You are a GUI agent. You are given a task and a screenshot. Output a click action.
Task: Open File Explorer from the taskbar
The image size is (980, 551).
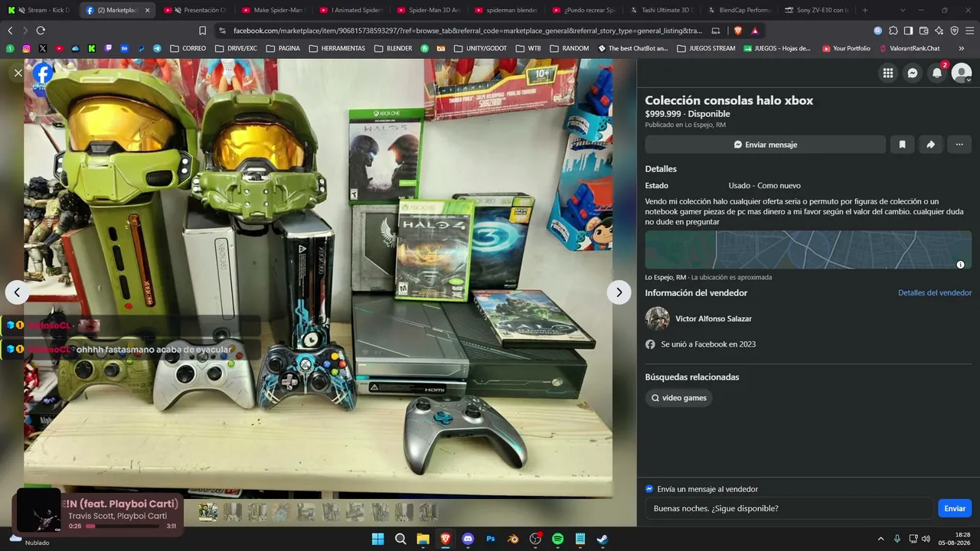tap(423, 539)
